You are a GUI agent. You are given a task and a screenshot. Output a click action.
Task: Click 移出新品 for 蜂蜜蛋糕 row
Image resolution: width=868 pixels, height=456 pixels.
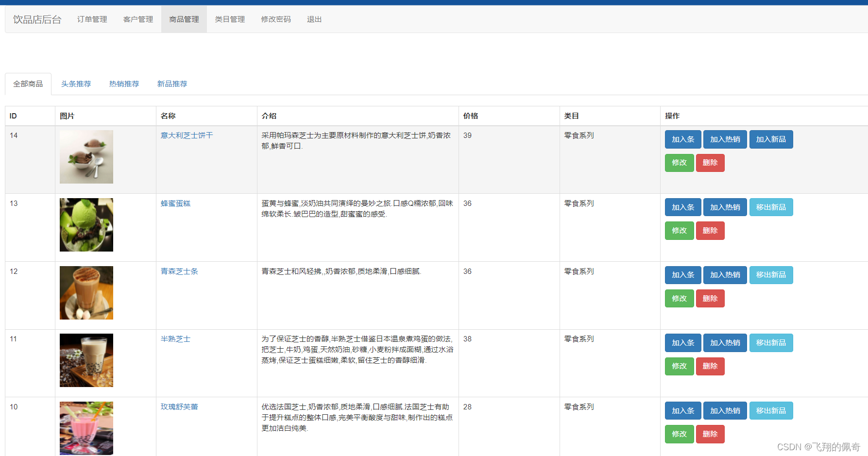pyautogui.click(x=771, y=207)
